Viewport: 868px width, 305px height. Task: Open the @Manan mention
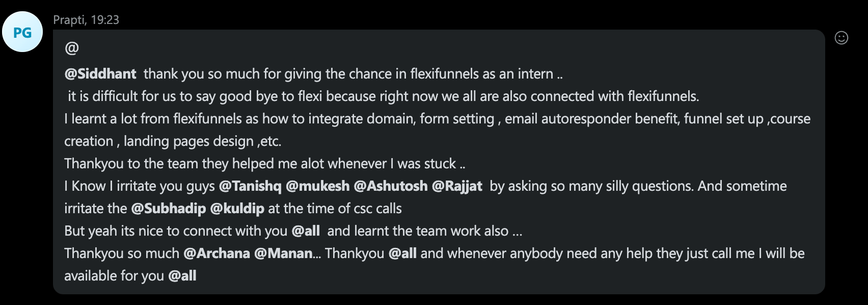[x=283, y=253]
